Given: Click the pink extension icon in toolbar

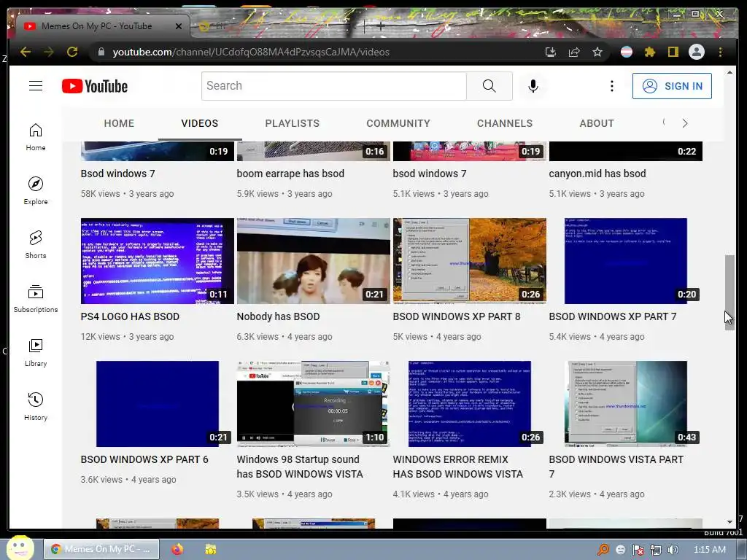Looking at the screenshot, I should tap(627, 52).
